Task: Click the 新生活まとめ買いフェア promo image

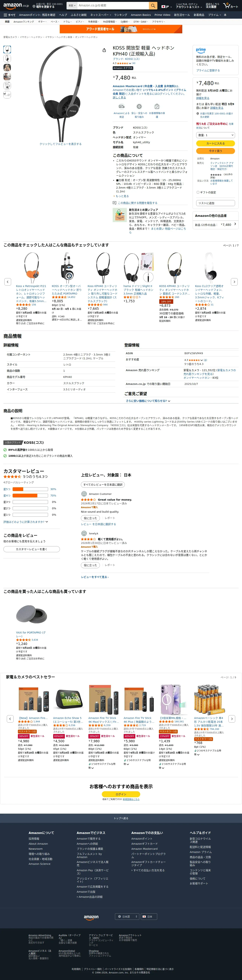Action: (x=120, y=215)
